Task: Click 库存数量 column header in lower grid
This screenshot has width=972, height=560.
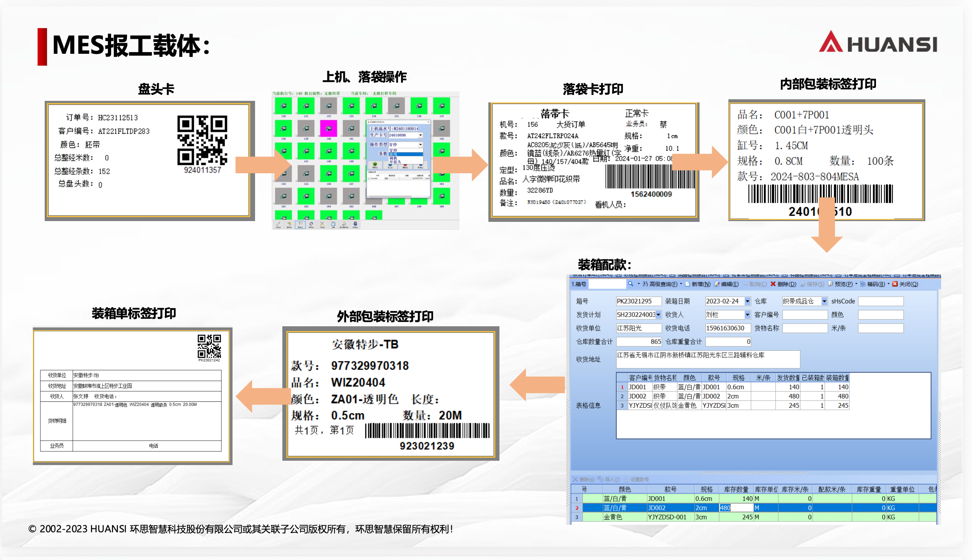Action: click(736, 489)
